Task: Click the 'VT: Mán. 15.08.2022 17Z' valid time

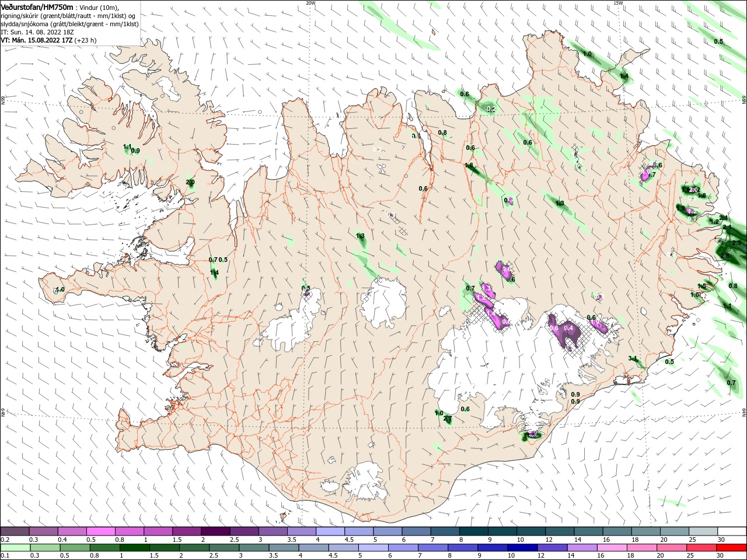Action: [x=36, y=40]
